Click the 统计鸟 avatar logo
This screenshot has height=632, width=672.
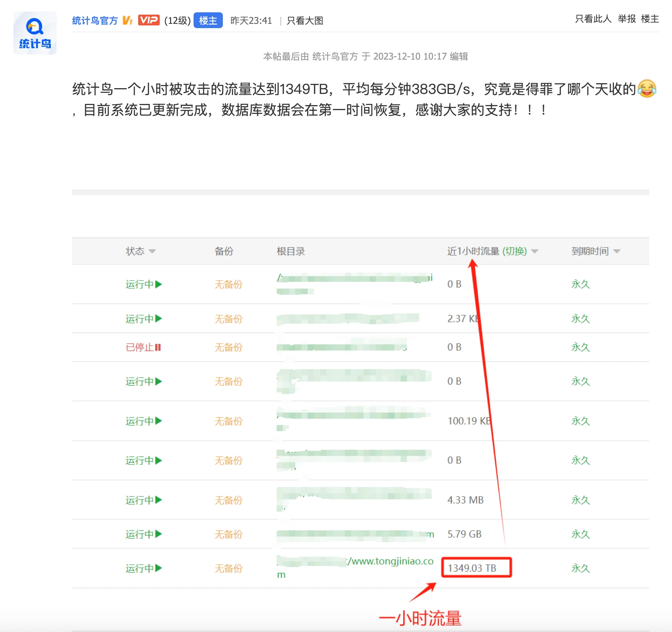coord(35,33)
